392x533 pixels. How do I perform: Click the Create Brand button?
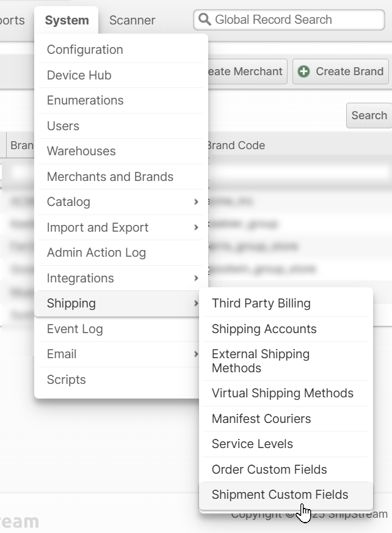pyautogui.click(x=341, y=72)
